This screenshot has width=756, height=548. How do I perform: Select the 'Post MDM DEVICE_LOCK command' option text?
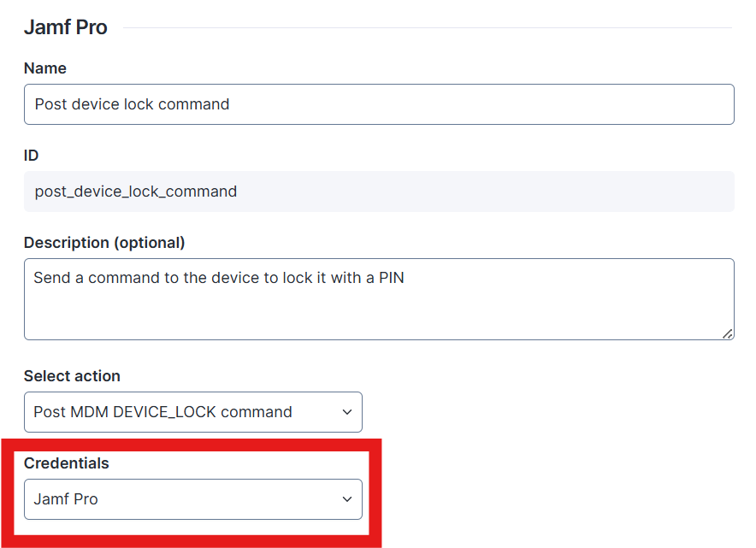[162, 412]
